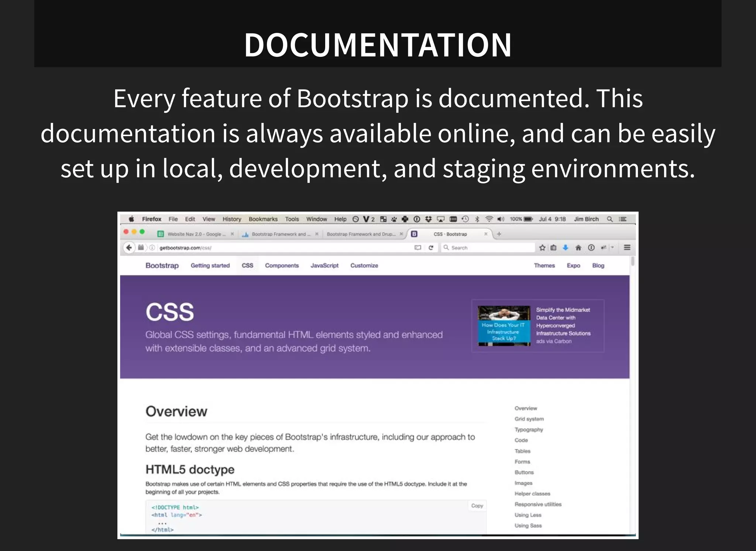Go back using Firefox back arrow
The height and width of the screenshot is (551, 756).
click(128, 247)
